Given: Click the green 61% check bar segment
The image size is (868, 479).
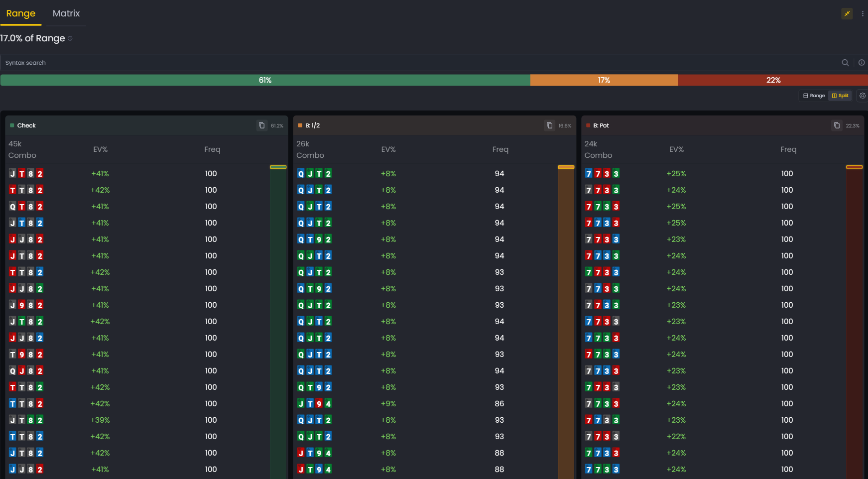Looking at the screenshot, I should 265,80.
